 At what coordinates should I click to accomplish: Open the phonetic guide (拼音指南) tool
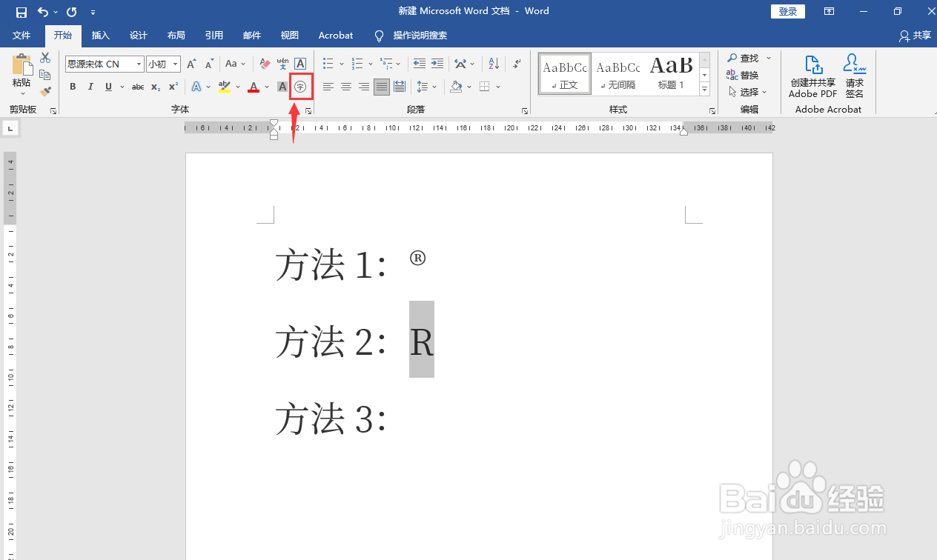pyautogui.click(x=282, y=64)
